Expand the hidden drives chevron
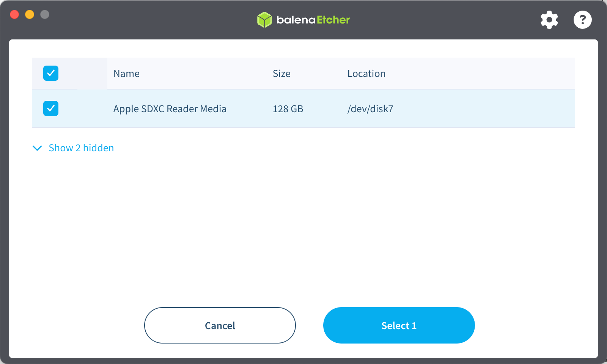Image resolution: width=607 pixels, height=364 pixels. point(37,148)
